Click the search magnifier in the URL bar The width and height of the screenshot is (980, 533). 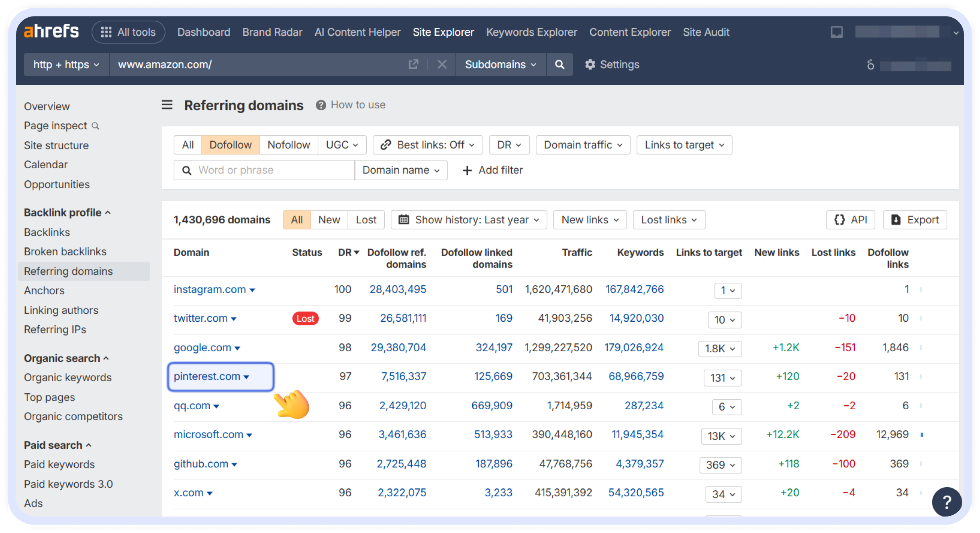[x=559, y=64]
